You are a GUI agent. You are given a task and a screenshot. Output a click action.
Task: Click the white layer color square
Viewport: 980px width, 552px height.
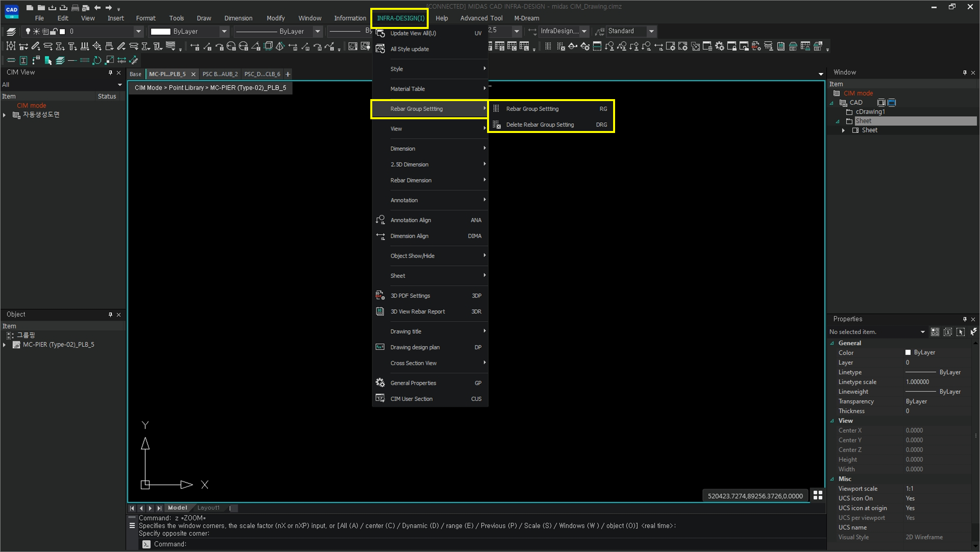pos(62,31)
